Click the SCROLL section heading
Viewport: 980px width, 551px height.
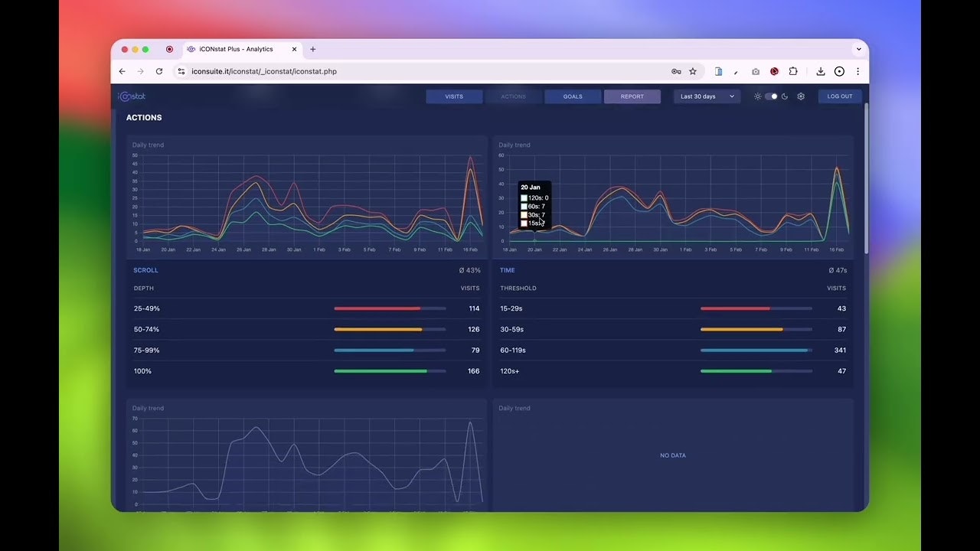click(x=145, y=270)
